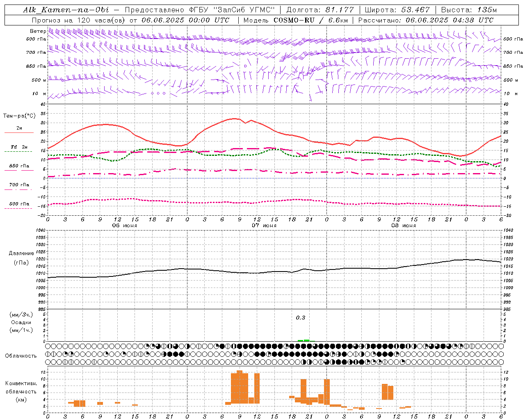The width and height of the screenshot is (525, 420).
Task: Click the "(мм/1ч.)" precipitation unit label
Action: point(21,330)
